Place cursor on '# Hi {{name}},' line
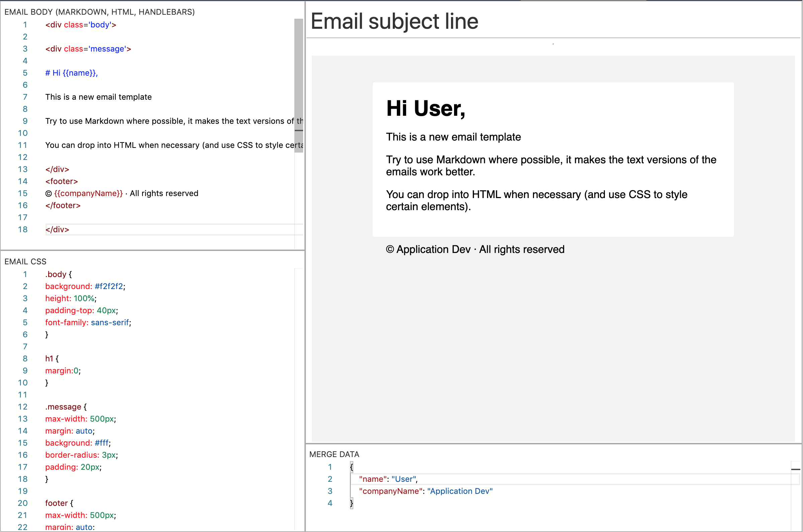This screenshot has height=532, width=803. [71, 73]
